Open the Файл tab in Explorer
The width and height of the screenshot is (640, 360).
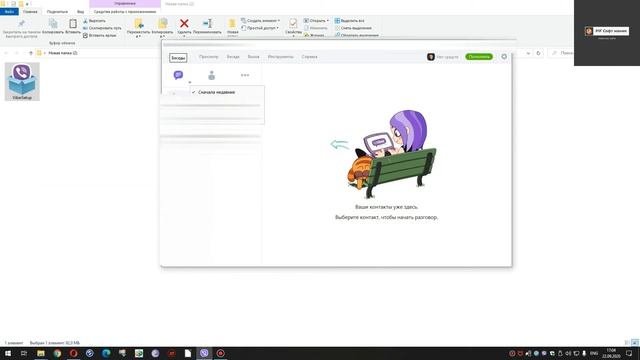(9, 12)
